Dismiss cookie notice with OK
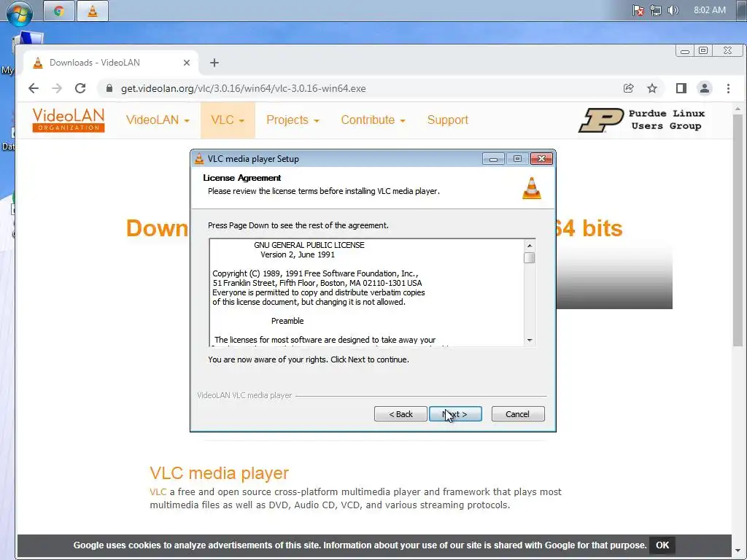747x560 pixels. coord(662,545)
